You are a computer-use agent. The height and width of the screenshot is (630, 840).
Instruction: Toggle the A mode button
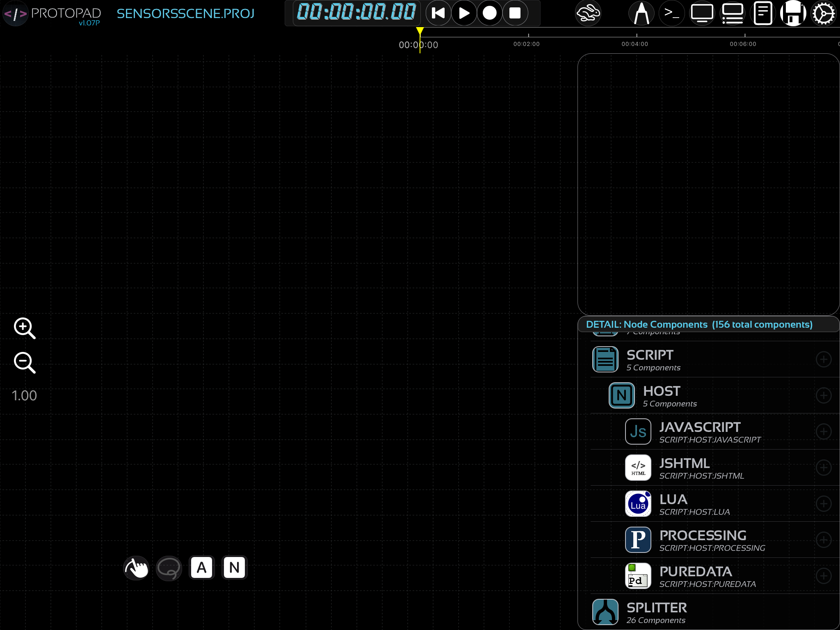[x=201, y=568]
